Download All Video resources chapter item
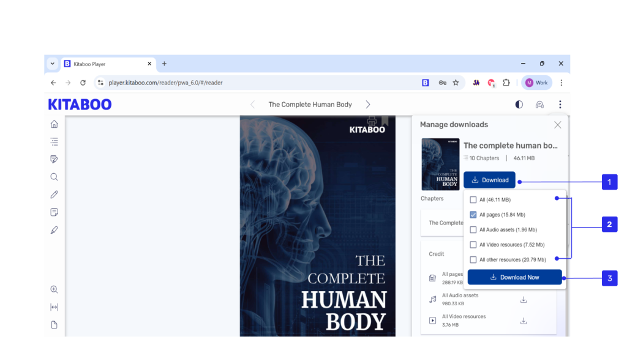The width and height of the screenshot is (627, 364). (x=524, y=321)
